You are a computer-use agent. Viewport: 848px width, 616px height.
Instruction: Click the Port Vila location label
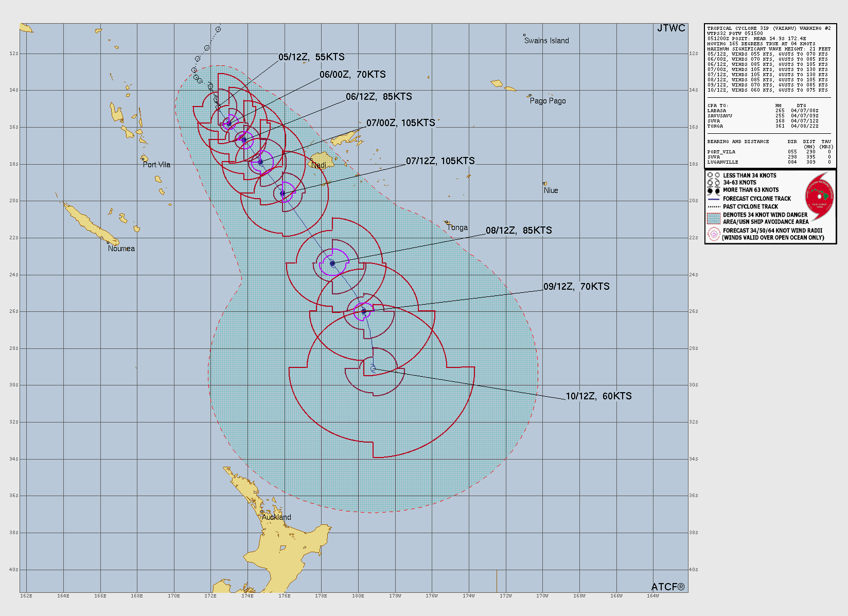(x=156, y=165)
